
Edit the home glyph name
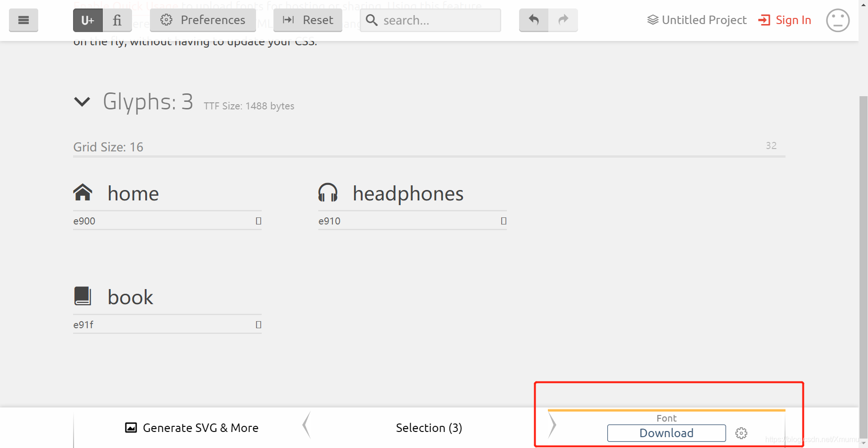tap(133, 194)
